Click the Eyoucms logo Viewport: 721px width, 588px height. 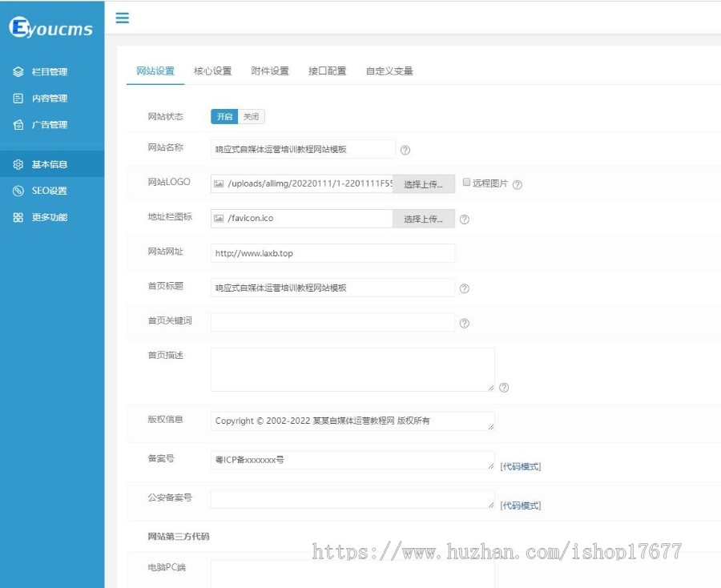(x=50, y=27)
